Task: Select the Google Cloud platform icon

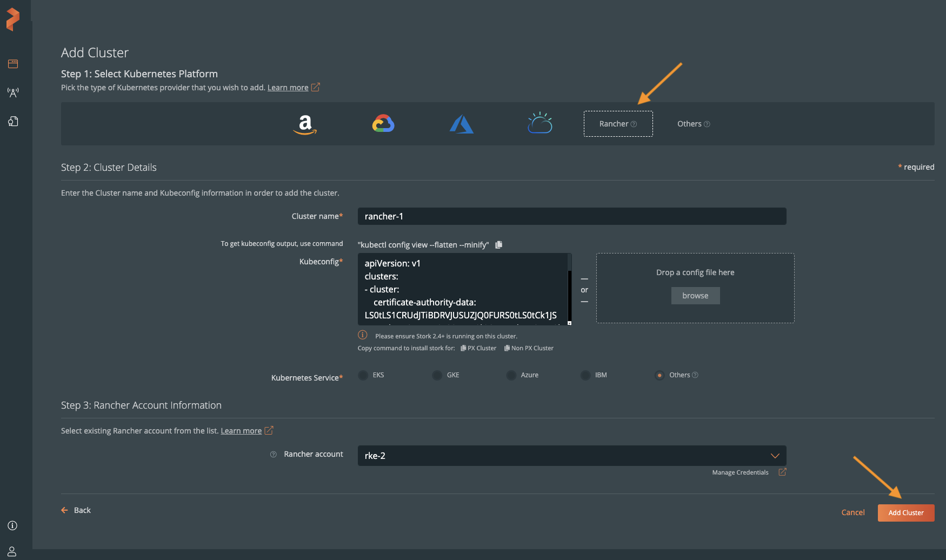Action: click(x=383, y=124)
